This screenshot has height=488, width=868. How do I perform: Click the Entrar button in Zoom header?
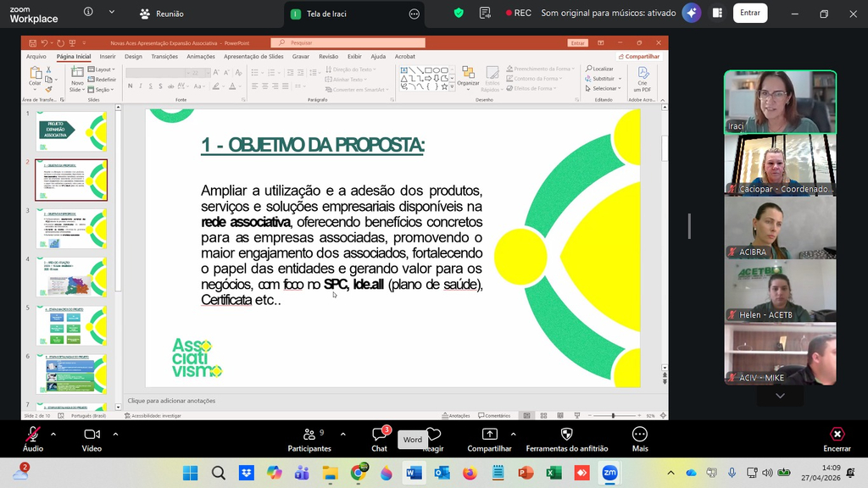tap(750, 13)
